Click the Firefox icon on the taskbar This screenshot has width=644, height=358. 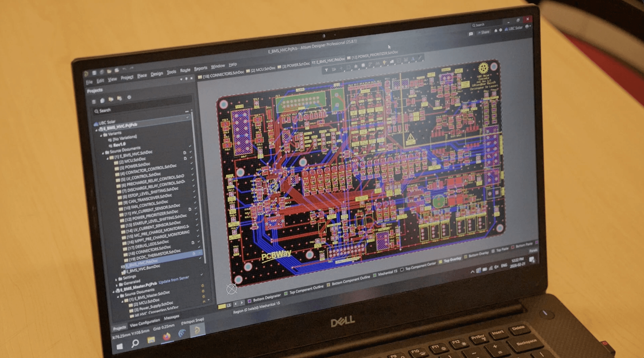click(167, 337)
